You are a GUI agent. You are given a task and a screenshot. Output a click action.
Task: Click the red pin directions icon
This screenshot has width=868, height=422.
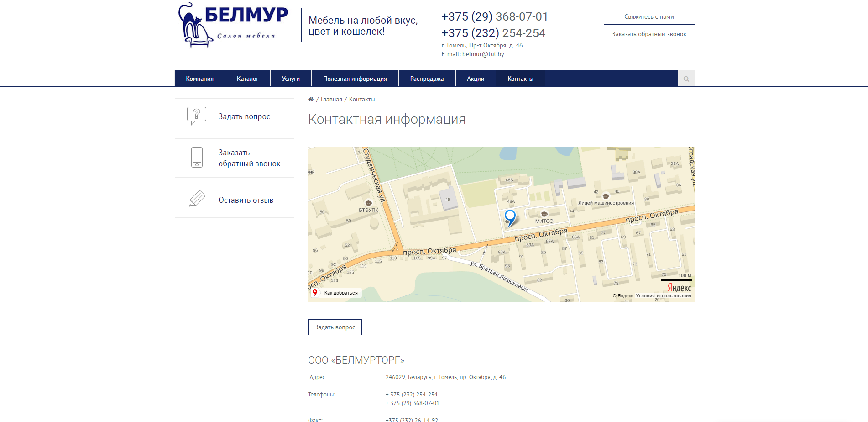(315, 293)
